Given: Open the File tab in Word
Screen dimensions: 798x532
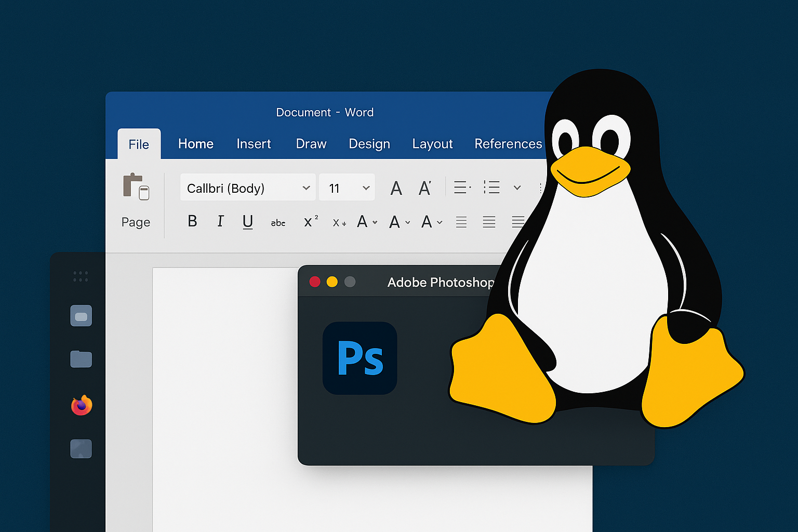Looking at the screenshot, I should tap(139, 144).
